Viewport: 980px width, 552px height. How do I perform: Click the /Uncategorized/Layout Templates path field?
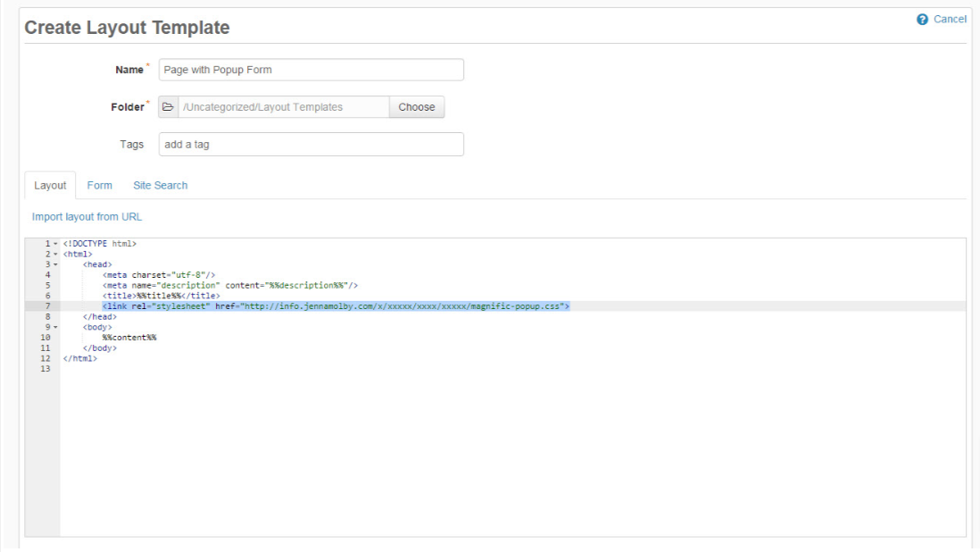pyautogui.click(x=283, y=107)
